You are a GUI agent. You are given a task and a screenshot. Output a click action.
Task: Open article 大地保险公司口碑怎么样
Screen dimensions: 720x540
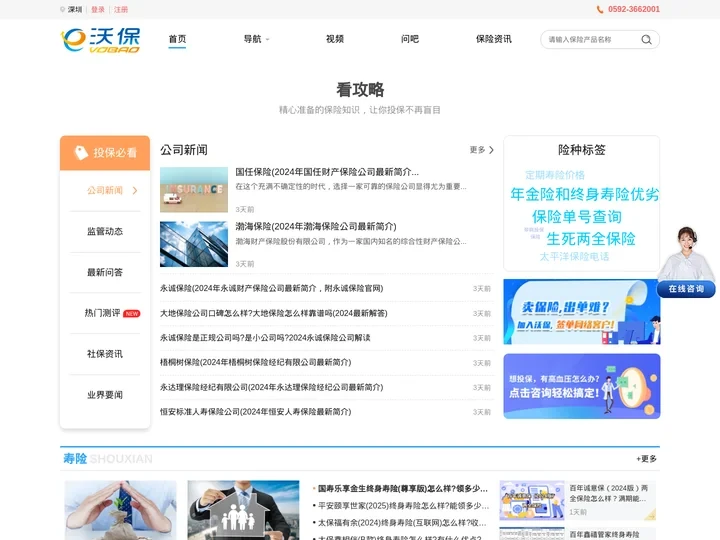pos(274,313)
